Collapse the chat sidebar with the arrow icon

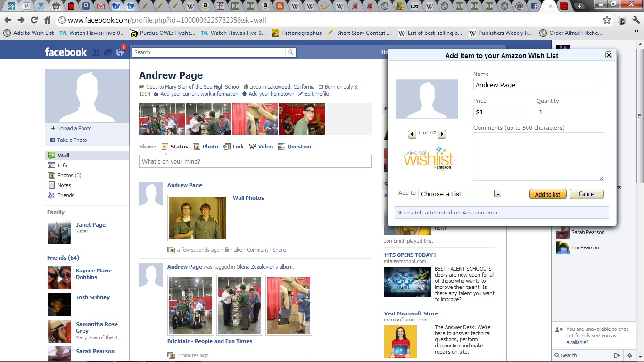[617, 355]
